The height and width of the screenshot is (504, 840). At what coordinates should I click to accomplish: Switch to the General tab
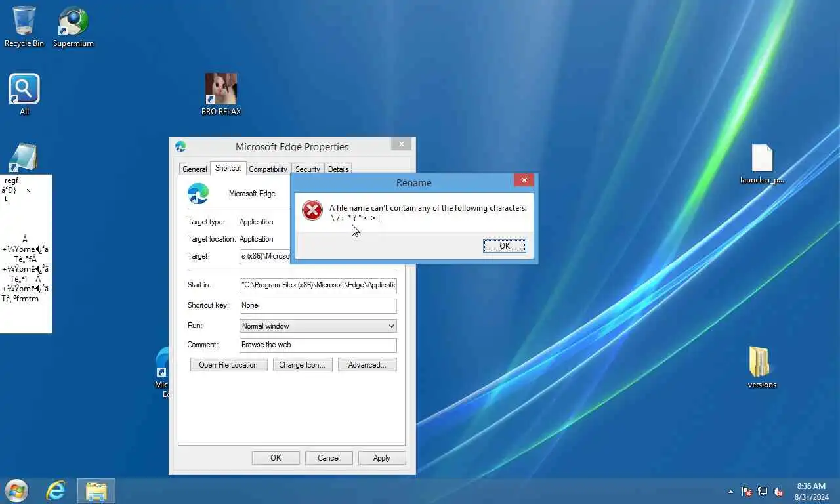195,169
